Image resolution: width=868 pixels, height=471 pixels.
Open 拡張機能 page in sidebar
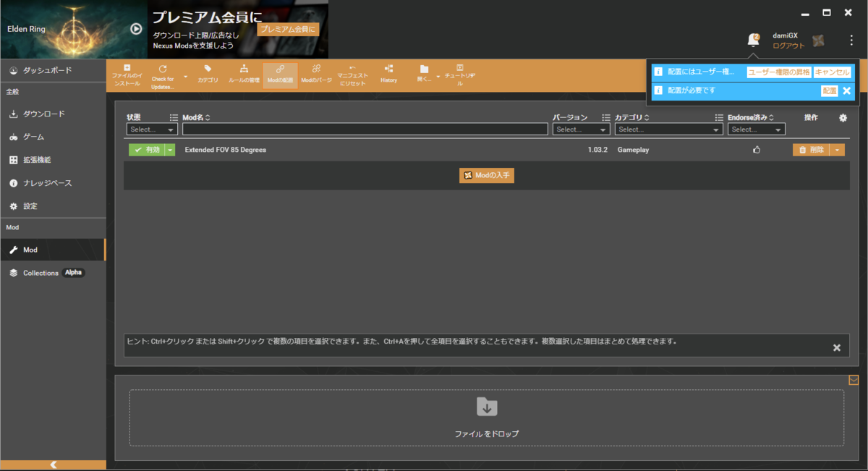click(x=53, y=160)
